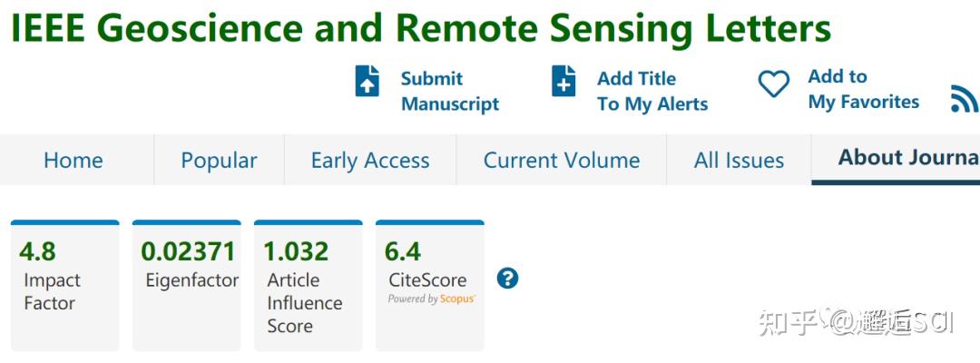Click Add to My Favorites link
This screenshot has width=980, height=363.
pyautogui.click(x=863, y=89)
